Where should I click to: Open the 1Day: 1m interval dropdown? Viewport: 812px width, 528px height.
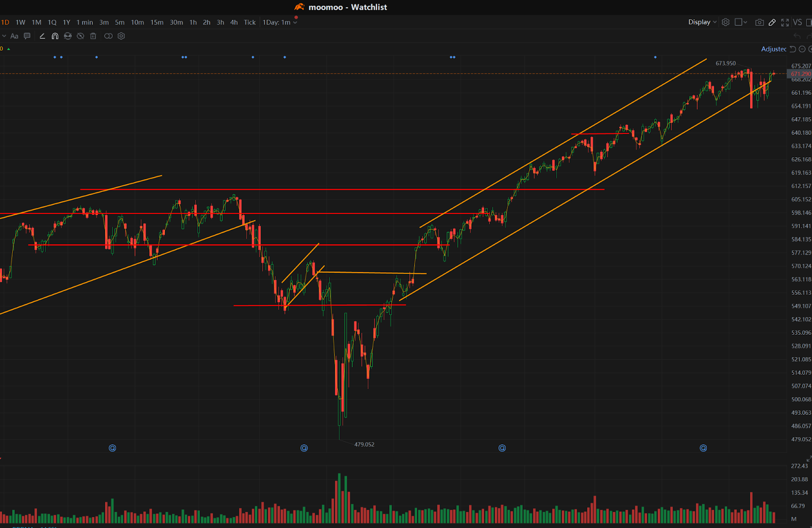pyautogui.click(x=280, y=22)
